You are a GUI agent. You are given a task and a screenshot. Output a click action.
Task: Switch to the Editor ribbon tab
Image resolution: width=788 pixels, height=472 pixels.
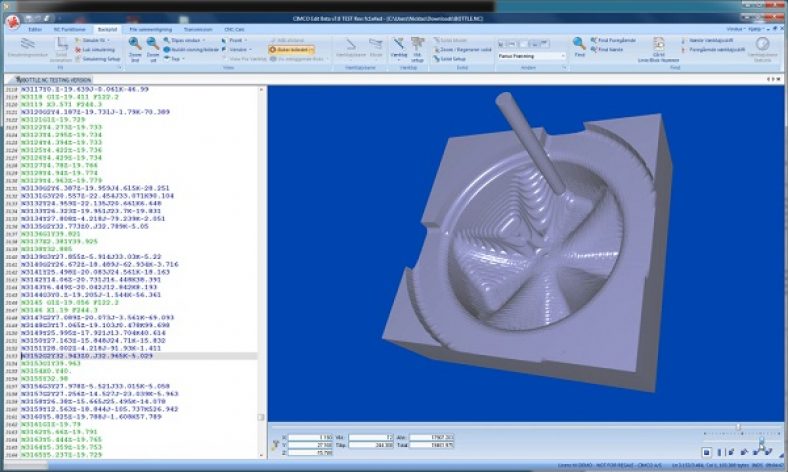pyautogui.click(x=35, y=30)
